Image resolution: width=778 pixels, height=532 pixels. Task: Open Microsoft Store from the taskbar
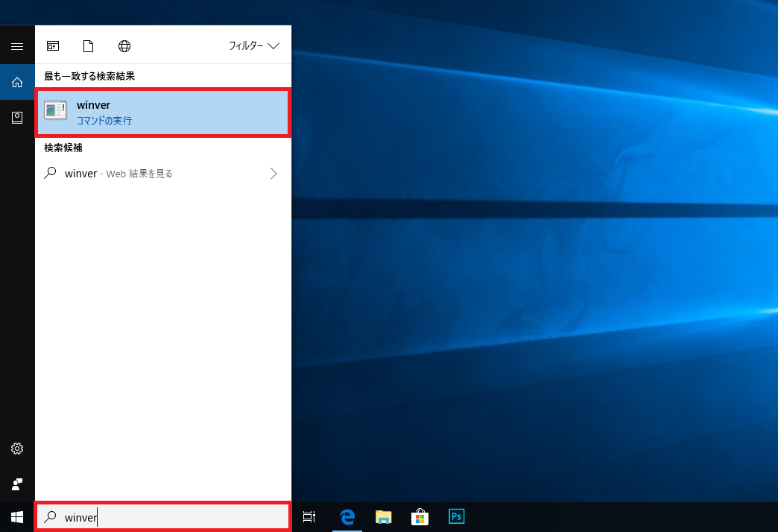(420, 517)
